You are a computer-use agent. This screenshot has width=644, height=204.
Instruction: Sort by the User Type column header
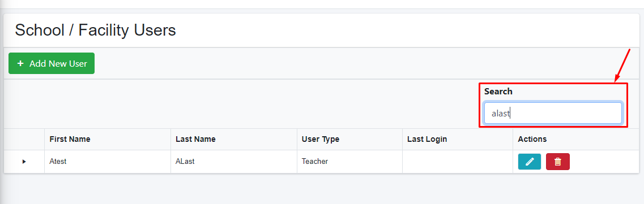(x=321, y=139)
